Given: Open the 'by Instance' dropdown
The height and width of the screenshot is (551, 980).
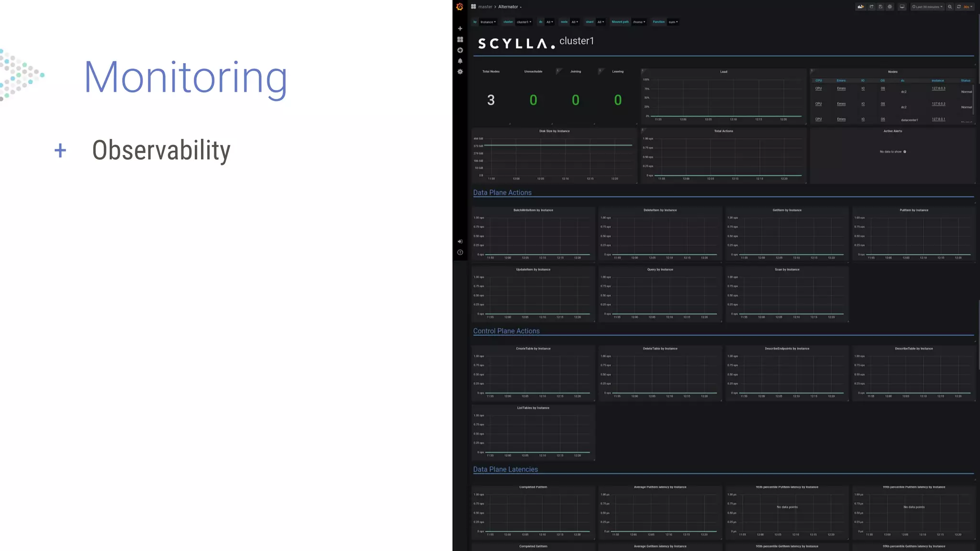Looking at the screenshot, I should coord(488,22).
